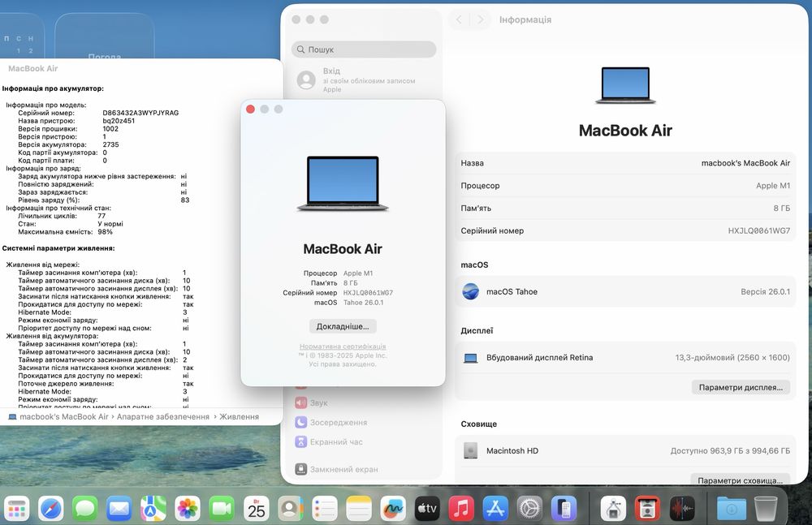Launch Freeform from the Dock
Viewport: 812px width, 525px height.
point(393,509)
